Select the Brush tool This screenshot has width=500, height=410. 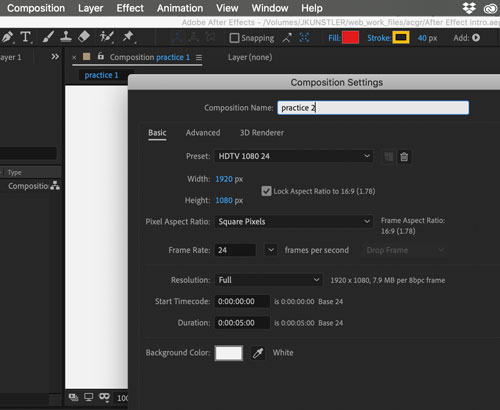coord(48,37)
